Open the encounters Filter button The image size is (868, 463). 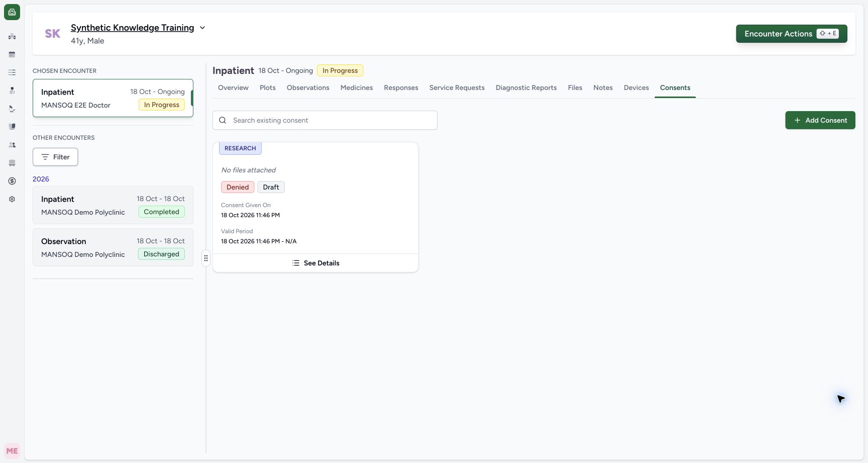tap(55, 157)
